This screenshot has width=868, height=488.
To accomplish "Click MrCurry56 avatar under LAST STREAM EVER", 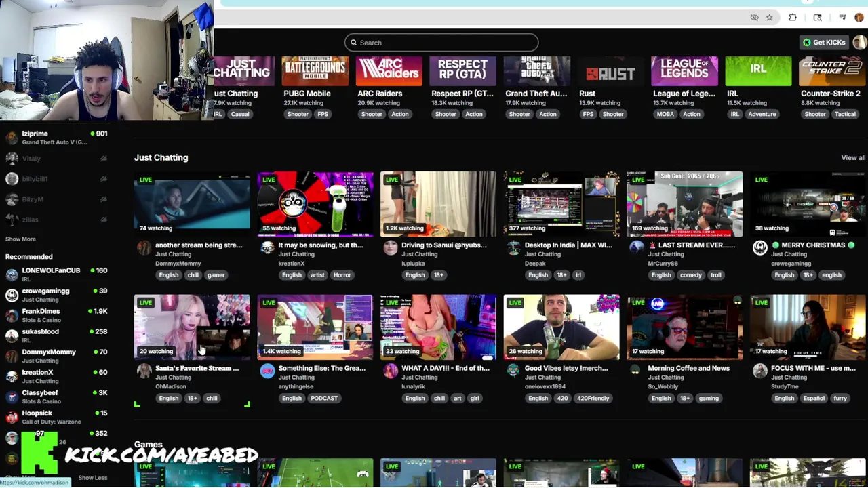I will click(x=636, y=247).
